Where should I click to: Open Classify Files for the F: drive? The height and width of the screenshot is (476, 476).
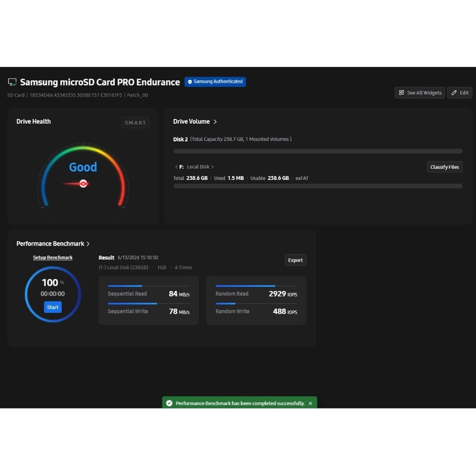(444, 167)
